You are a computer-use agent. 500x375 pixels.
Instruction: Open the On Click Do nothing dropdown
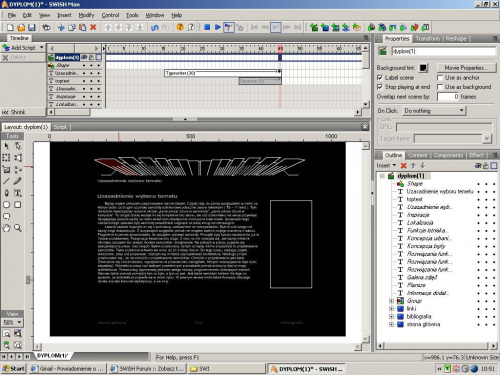coord(434,111)
